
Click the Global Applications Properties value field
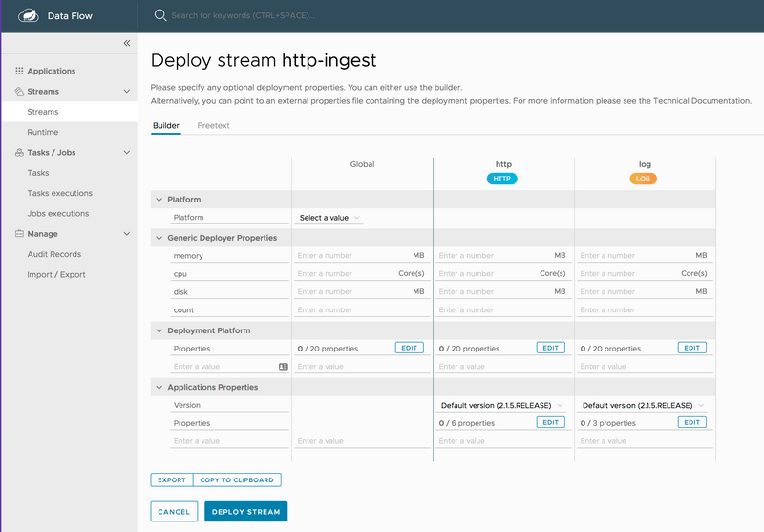(x=362, y=441)
